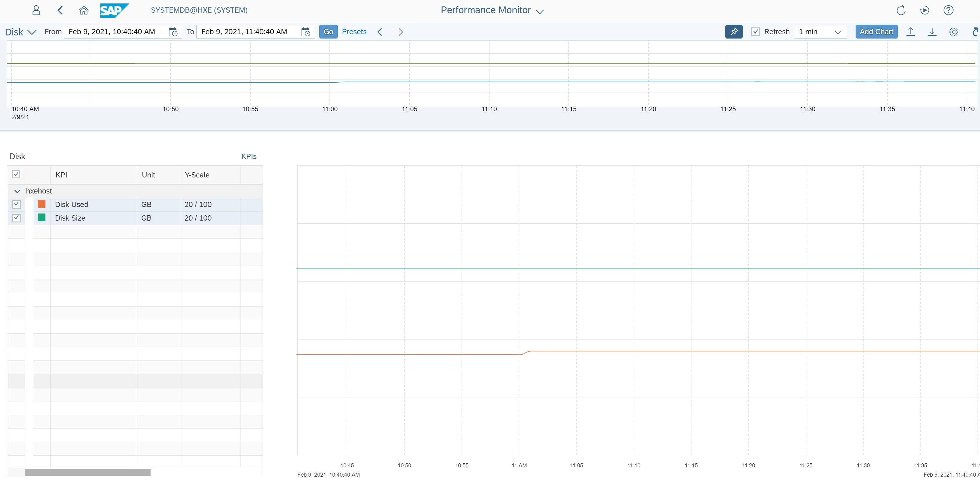Viewport: 980px width, 484px height.
Task: Open the To date calendar picker
Action: [305, 32]
